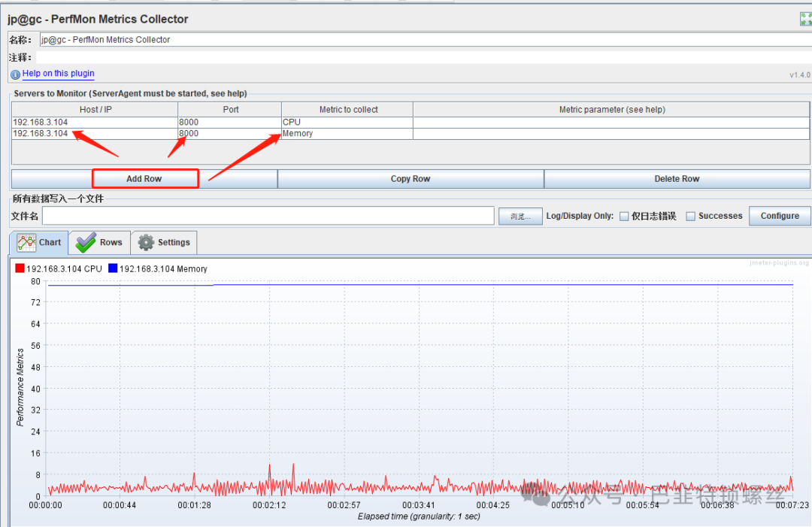The image size is (812, 527).
Task: Click the blue Memory legend swatch
Action: click(x=112, y=268)
